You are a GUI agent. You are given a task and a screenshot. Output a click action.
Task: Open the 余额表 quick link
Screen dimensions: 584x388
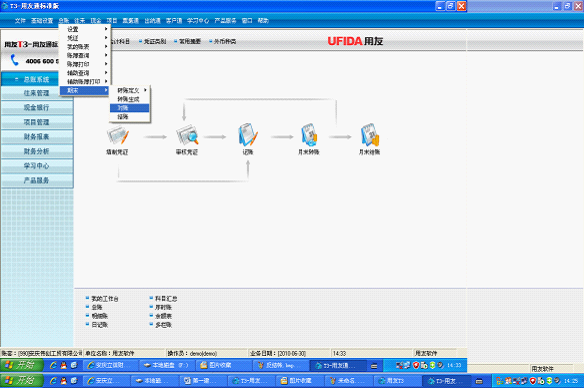(163, 316)
